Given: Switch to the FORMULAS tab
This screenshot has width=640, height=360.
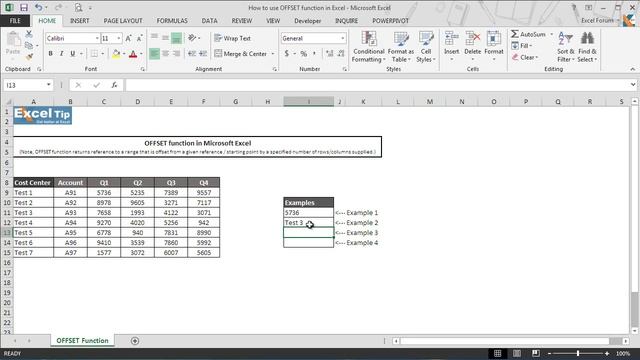Looking at the screenshot, I should tap(172, 21).
